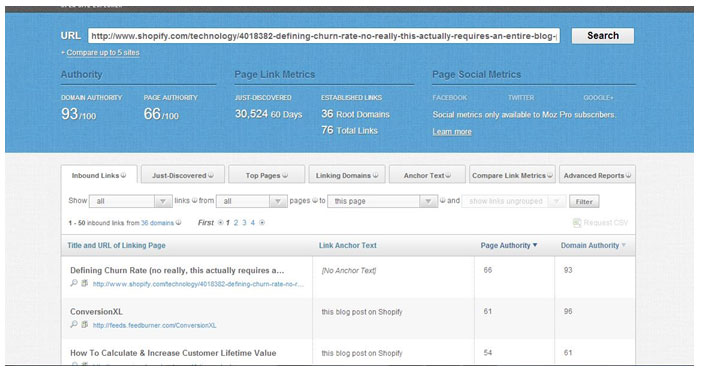
Task: Click the help icon beside Anchor Text tab
Action: [x=448, y=175]
